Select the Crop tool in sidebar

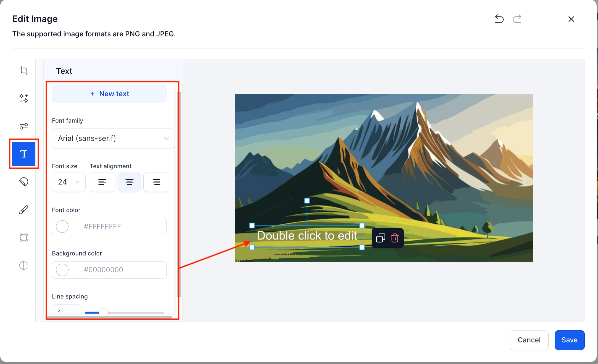click(24, 71)
